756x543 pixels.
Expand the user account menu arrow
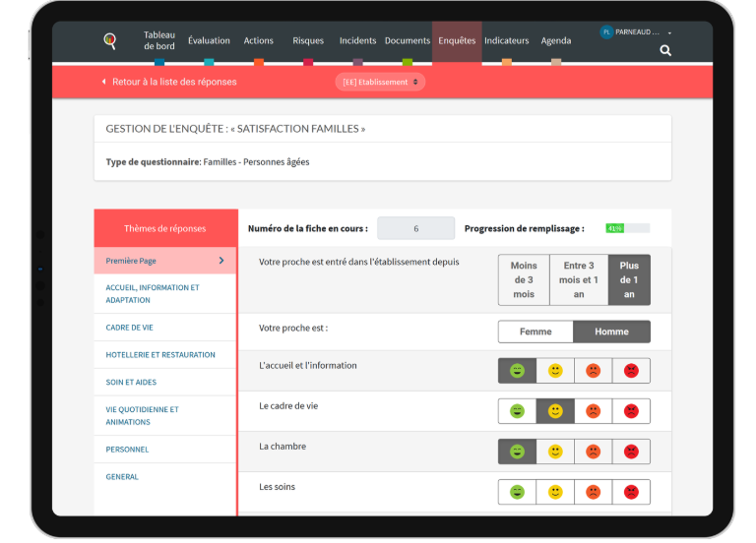(669, 33)
